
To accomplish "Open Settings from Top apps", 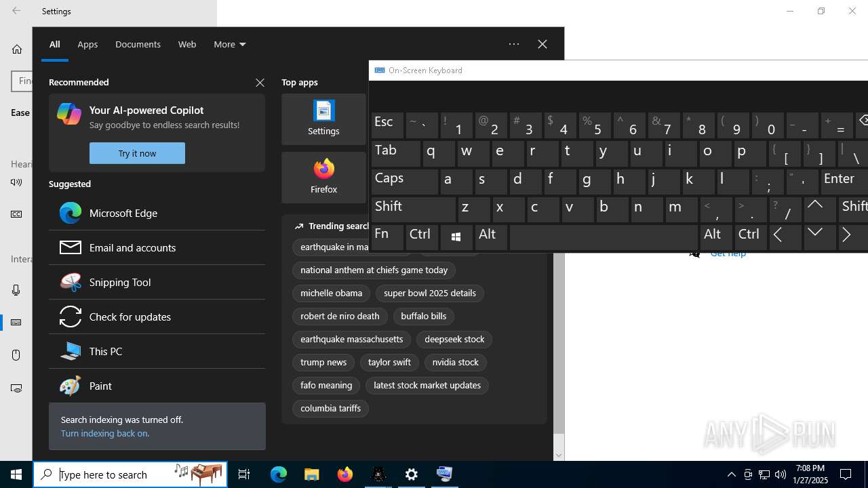I will pyautogui.click(x=323, y=119).
